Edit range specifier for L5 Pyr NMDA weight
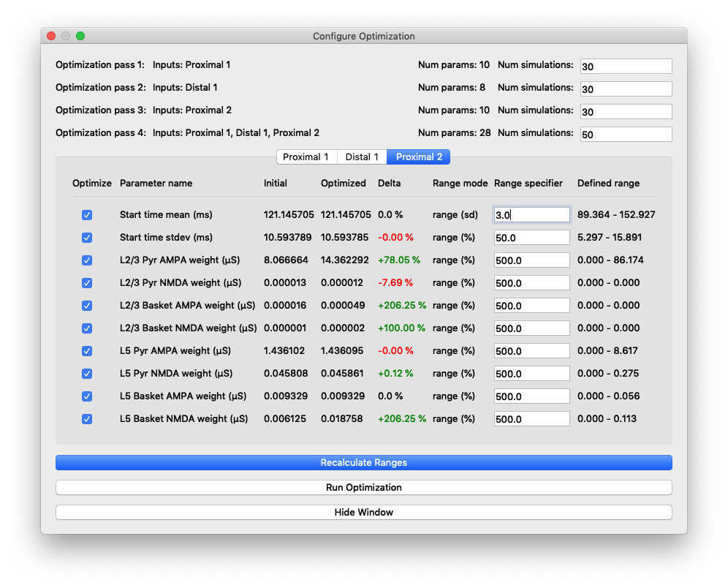The height and width of the screenshot is (588, 728). coord(531,374)
